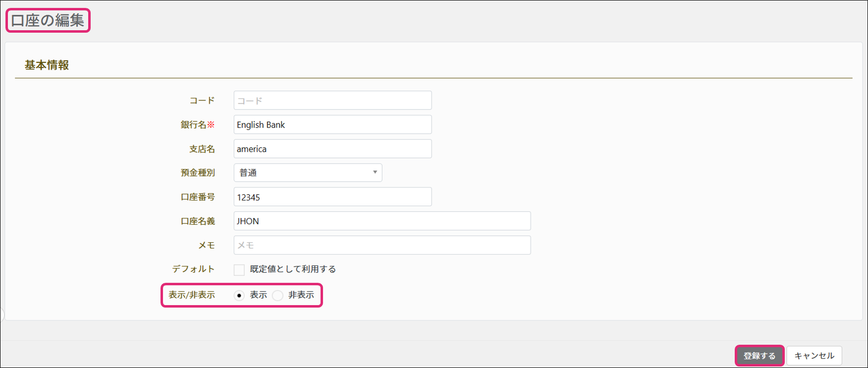This screenshot has width=868, height=368.
Task: Click the キャンセル button
Action: pyautogui.click(x=814, y=356)
